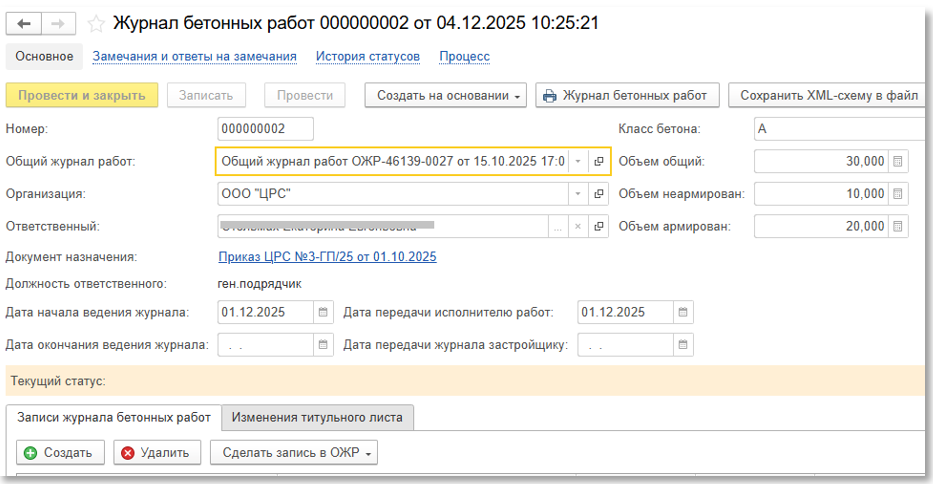Click into the Номер input field
This screenshot has height=484, width=933.
[265, 129]
